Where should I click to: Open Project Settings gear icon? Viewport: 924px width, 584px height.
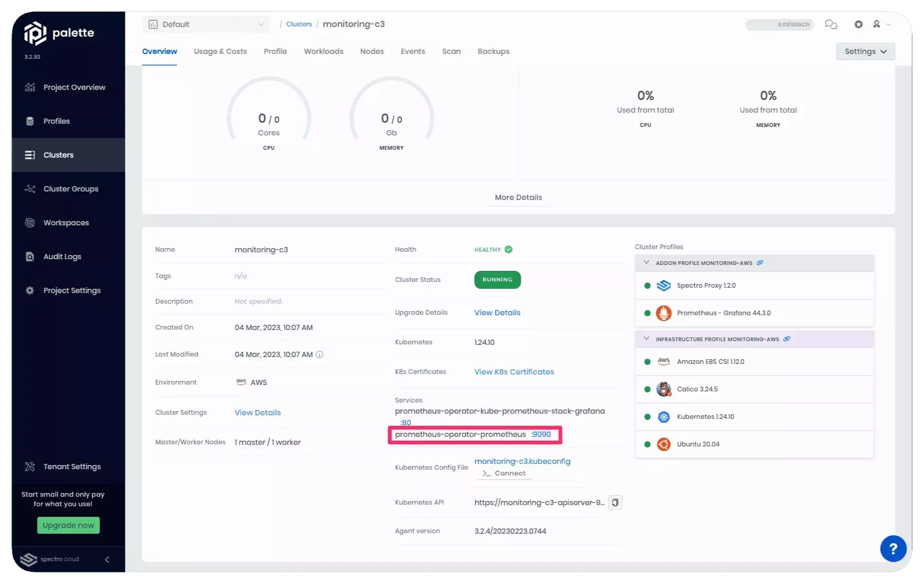pyautogui.click(x=30, y=290)
